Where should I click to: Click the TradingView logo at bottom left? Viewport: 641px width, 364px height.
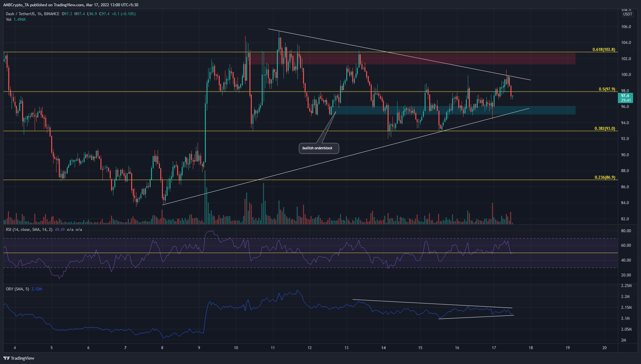click(x=19, y=358)
